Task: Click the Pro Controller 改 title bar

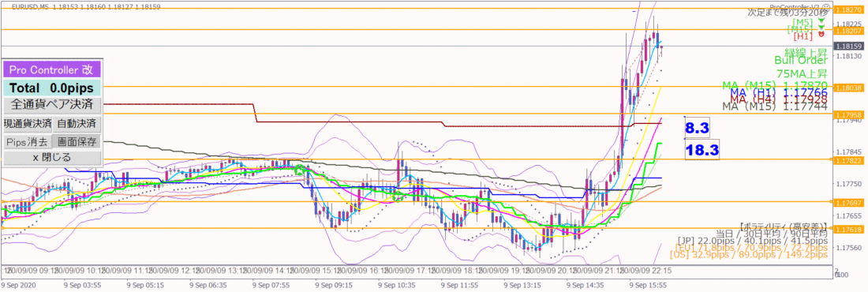Action: click(x=52, y=69)
